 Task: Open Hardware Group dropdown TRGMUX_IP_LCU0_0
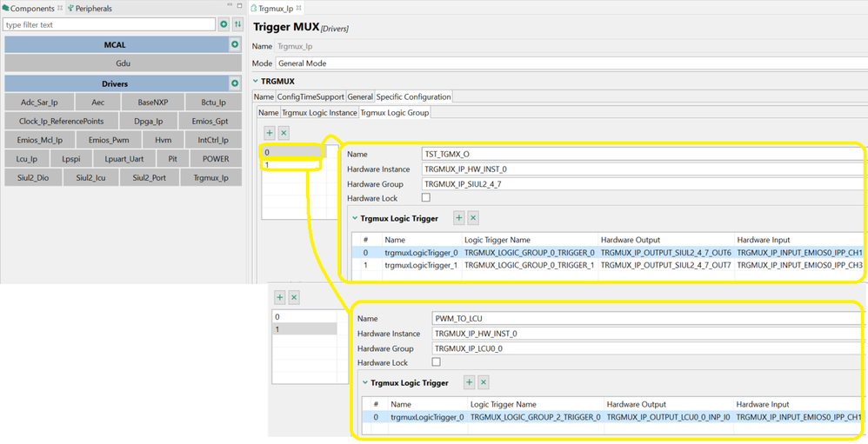pyautogui.click(x=650, y=348)
